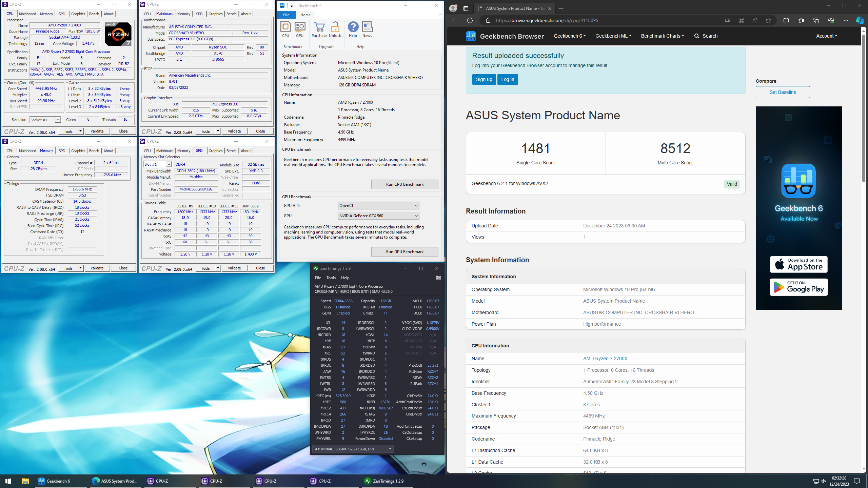
Task: Click the Set Baseline button
Action: [x=783, y=92]
